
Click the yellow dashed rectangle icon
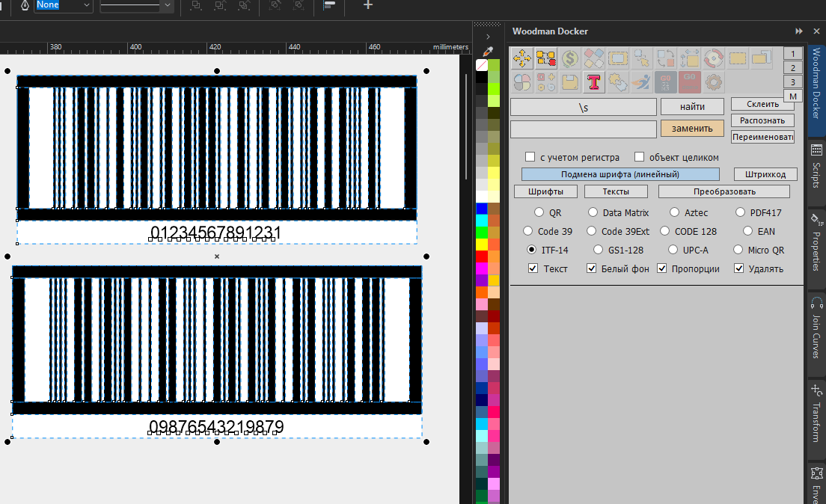click(x=738, y=58)
